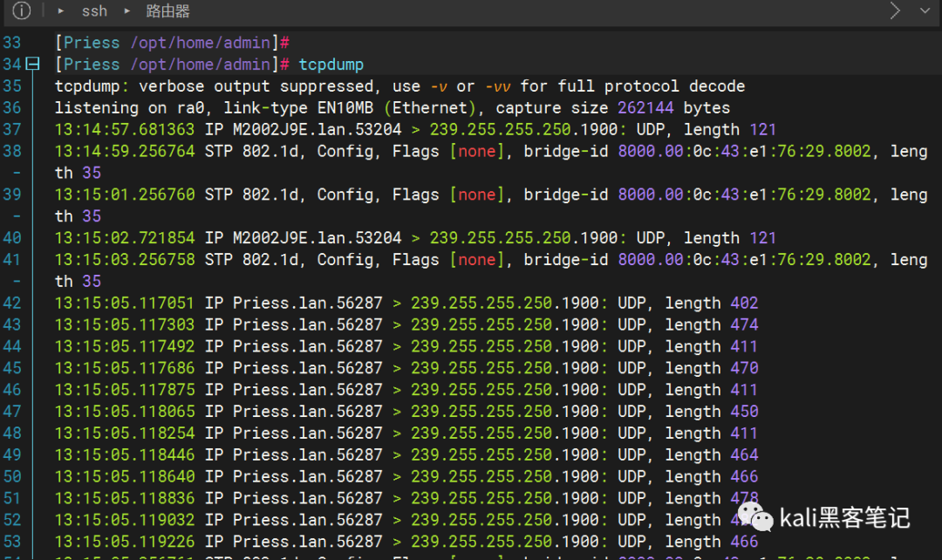
Task: Click the length value 474 on line 43
Action: point(744,324)
